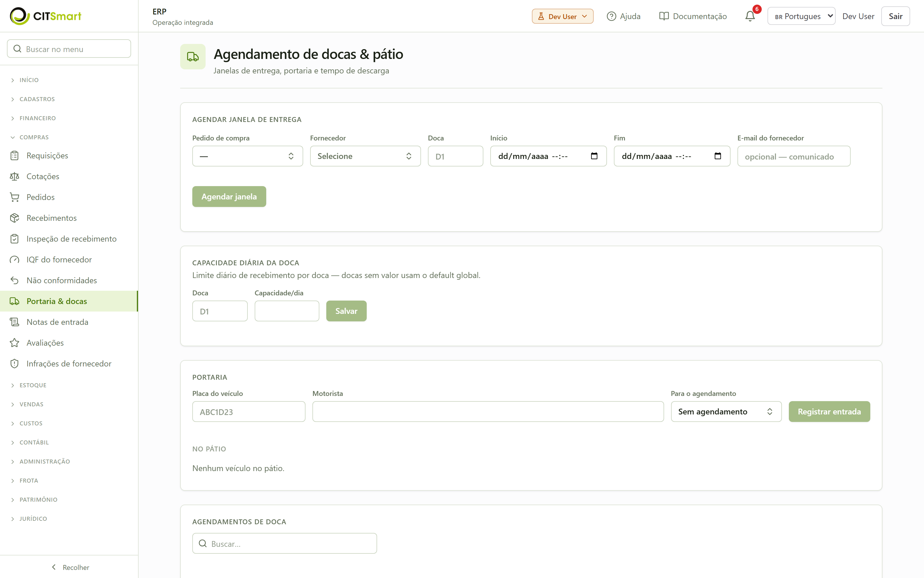The image size is (924, 578).
Task: Click the IQF do fornecedor gauge icon
Action: coord(14,260)
